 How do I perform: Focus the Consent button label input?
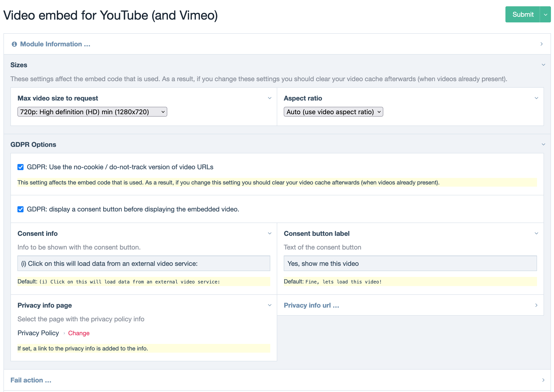click(410, 264)
